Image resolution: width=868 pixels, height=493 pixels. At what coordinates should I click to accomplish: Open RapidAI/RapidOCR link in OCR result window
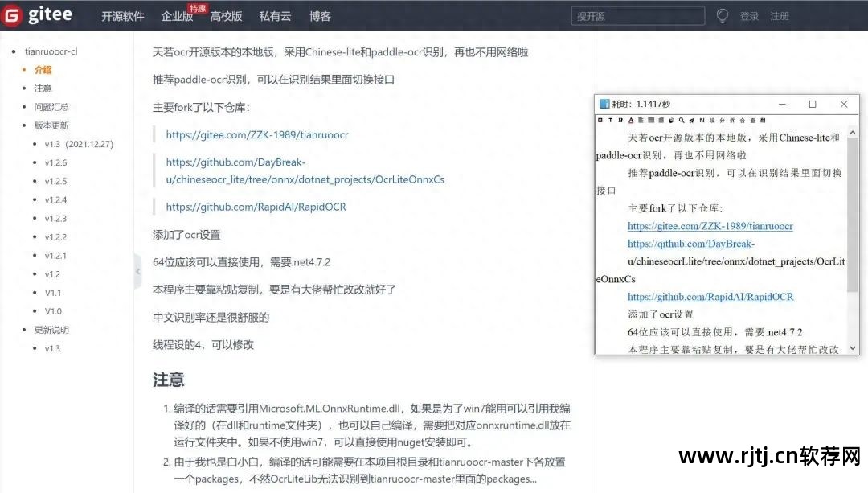click(x=710, y=297)
